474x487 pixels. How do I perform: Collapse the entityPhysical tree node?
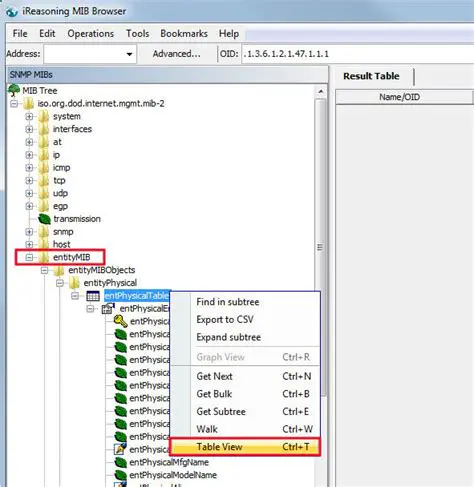click(x=60, y=283)
